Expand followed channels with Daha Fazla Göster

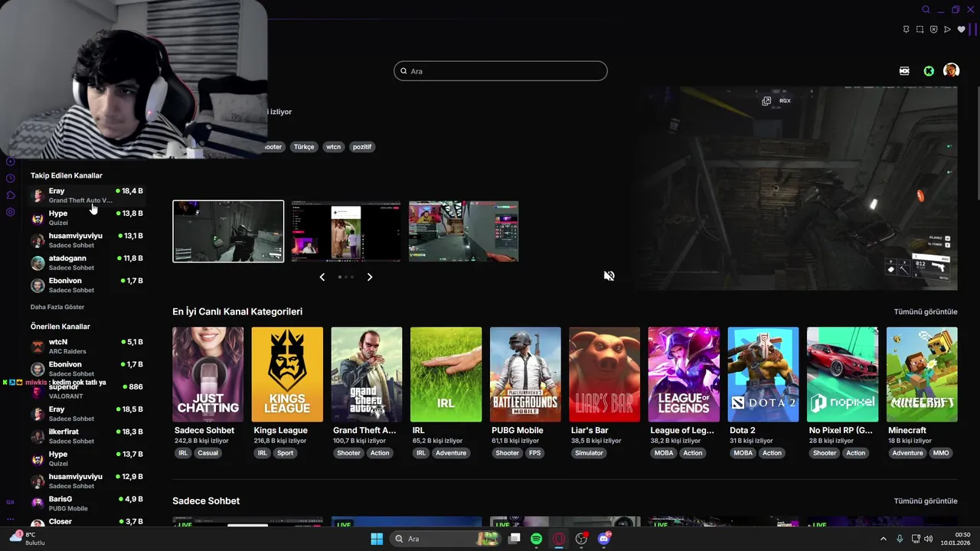(x=57, y=307)
